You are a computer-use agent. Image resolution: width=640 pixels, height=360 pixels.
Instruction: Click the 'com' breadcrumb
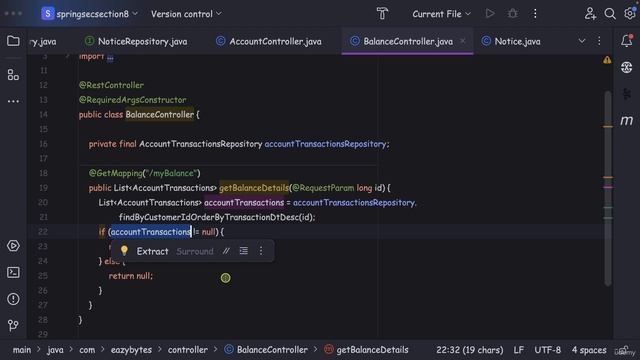pos(87,350)
